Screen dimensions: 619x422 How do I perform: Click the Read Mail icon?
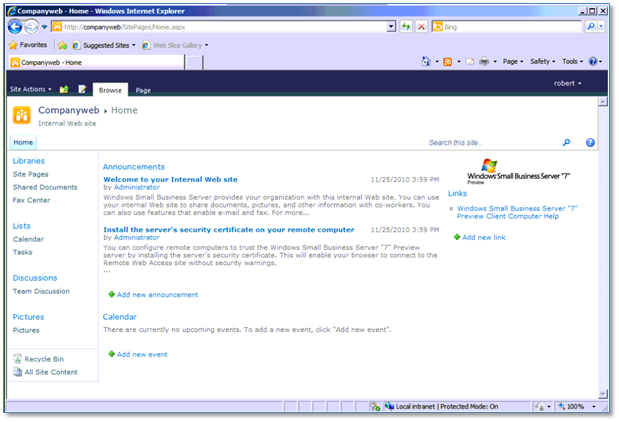click(470, 62)
